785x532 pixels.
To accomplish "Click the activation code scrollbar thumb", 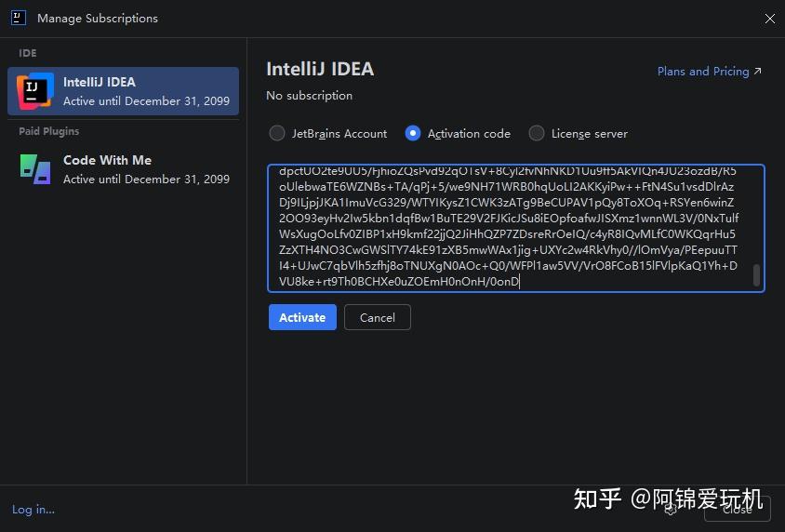I will pyautogui.click(x=756, y=275).
